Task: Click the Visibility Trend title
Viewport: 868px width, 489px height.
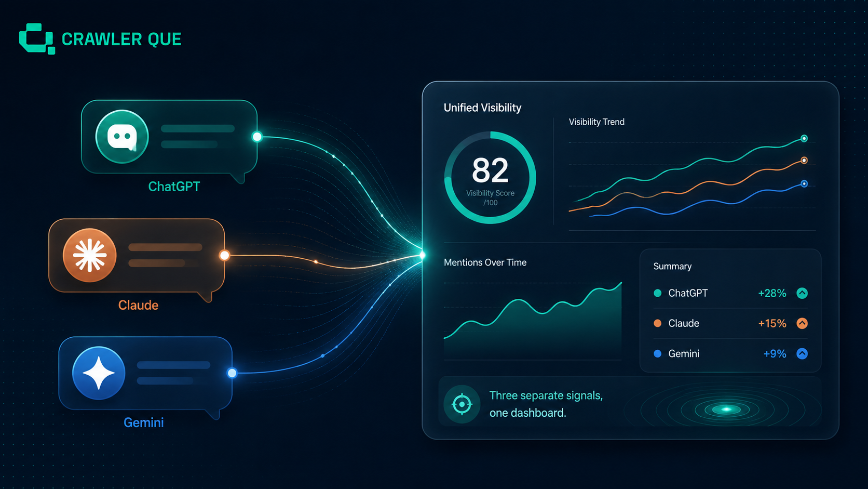Action: [596, 122]
